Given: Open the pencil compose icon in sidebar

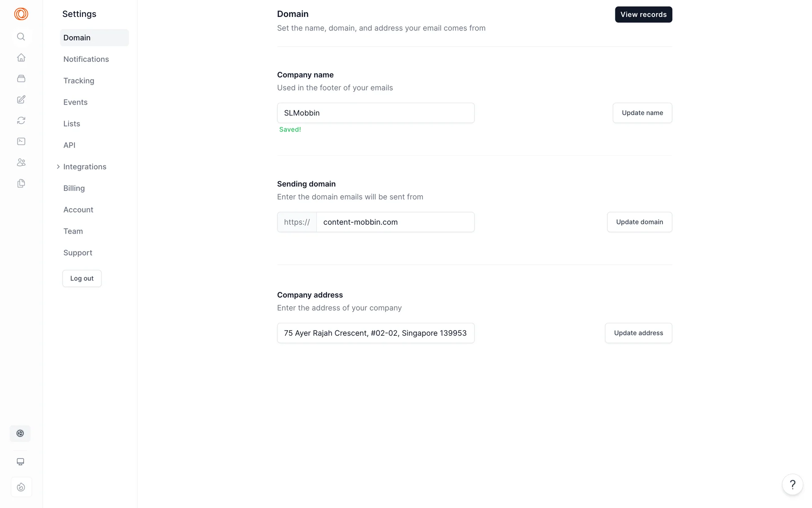Looking at the screenshot, I should point(21,99).
